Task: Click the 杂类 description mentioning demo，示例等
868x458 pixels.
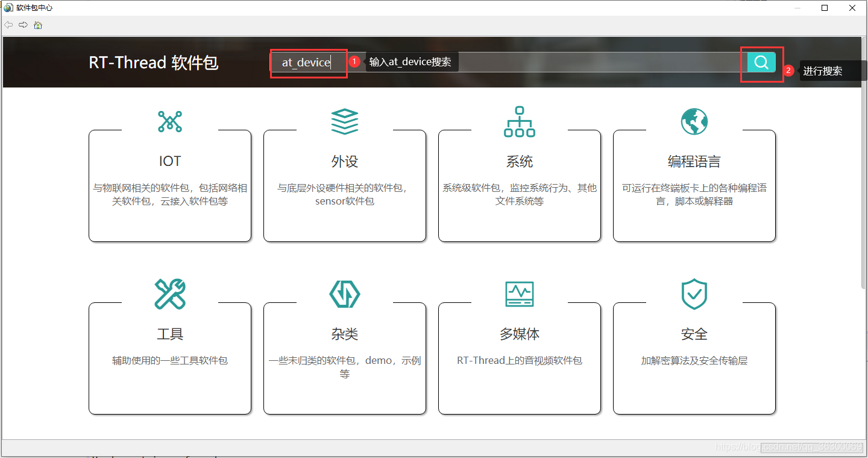Action: pos(345,367)
